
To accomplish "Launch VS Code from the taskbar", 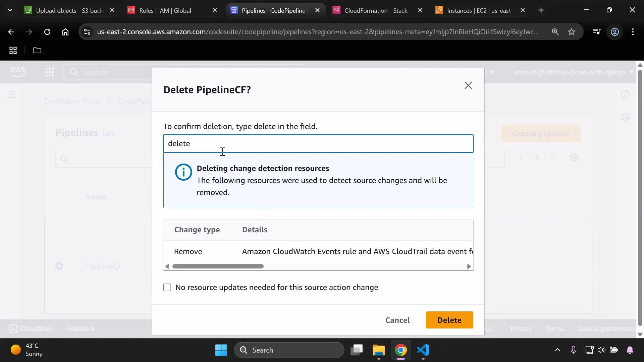I will 423,351.
